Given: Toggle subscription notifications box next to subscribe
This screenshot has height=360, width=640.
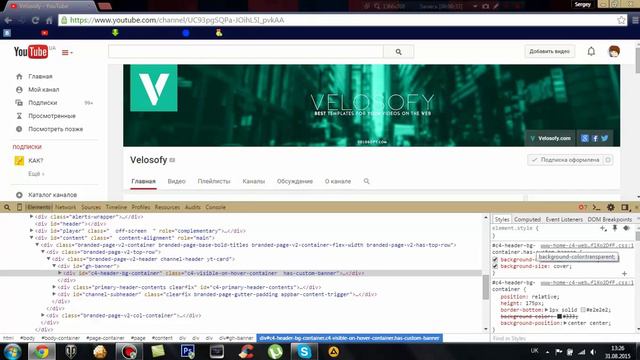Looking at the screenshot, I should [608, 160].
